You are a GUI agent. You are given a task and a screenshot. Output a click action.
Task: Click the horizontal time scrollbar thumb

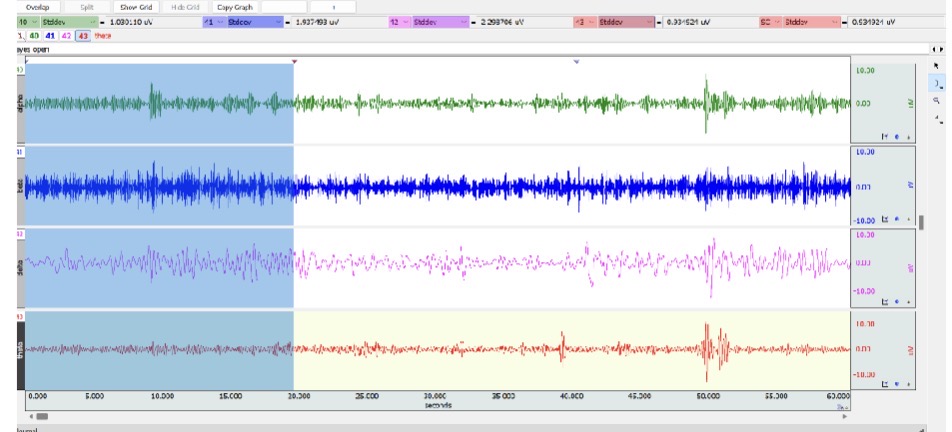tap(41, 416)
